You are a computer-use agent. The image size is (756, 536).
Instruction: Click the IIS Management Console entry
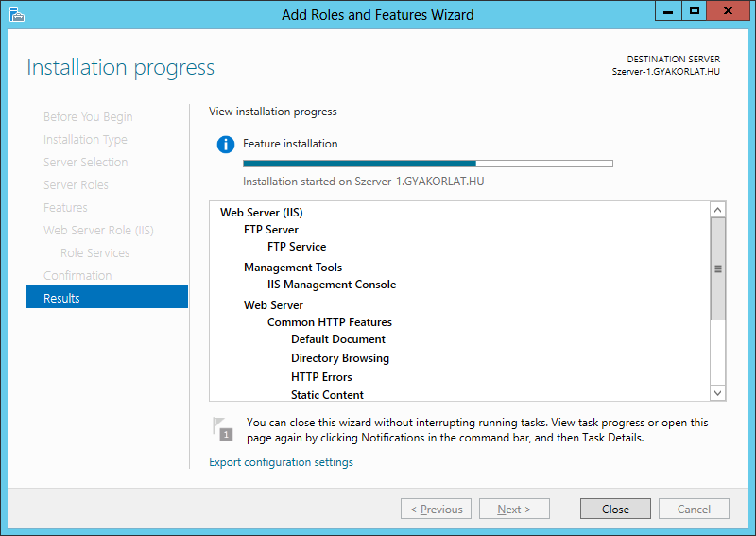click(332, 285)
